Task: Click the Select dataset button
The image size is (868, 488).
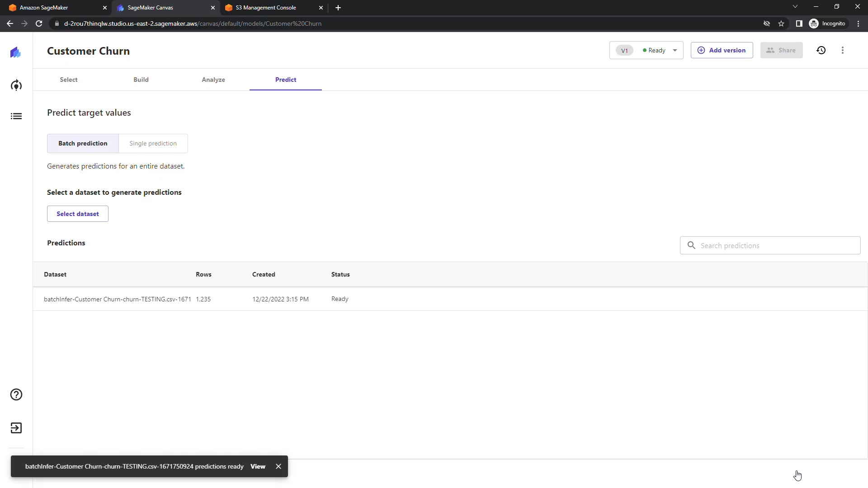Action: click(78, 214)
